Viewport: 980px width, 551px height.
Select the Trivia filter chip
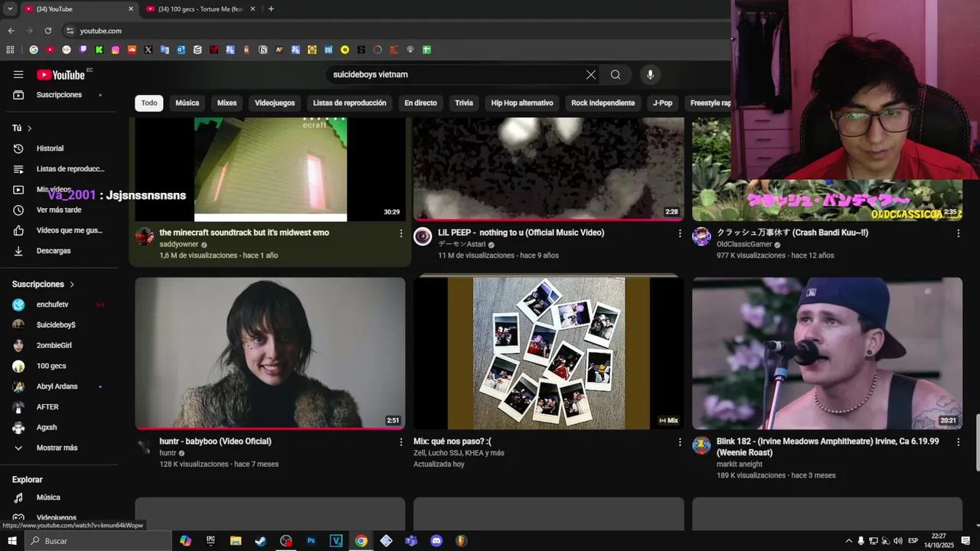coord(464,103)
